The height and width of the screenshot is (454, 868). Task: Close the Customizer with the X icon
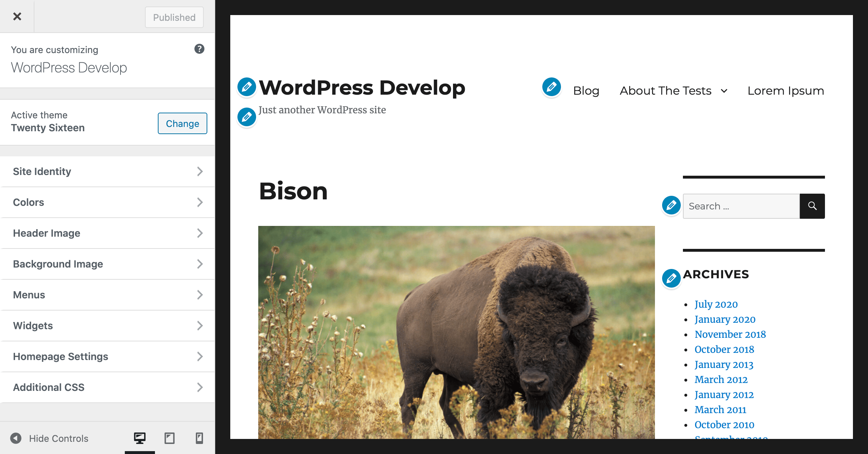pos(17,16)
